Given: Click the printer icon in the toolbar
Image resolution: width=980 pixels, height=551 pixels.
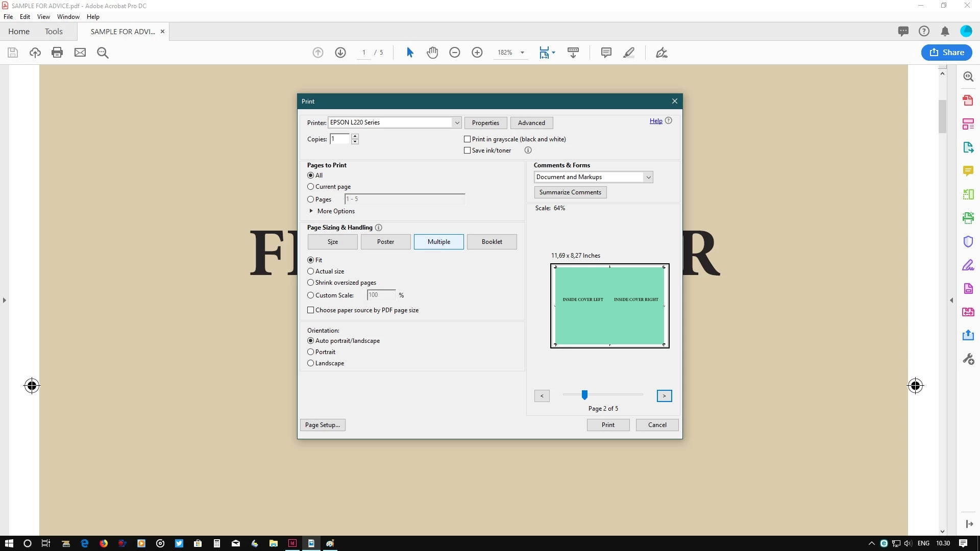Looking at the screenshot, I should (x=57, y=53).
